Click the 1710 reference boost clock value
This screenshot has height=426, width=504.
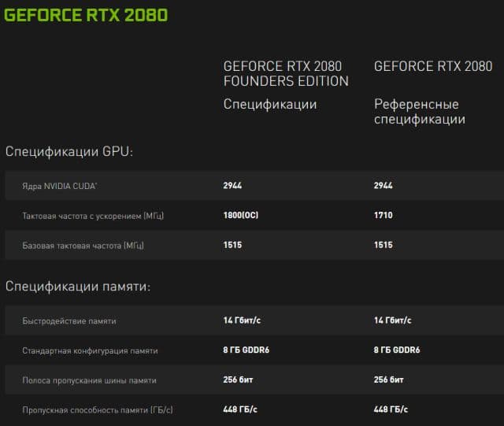pyautogui.click(x=384, y=216)
